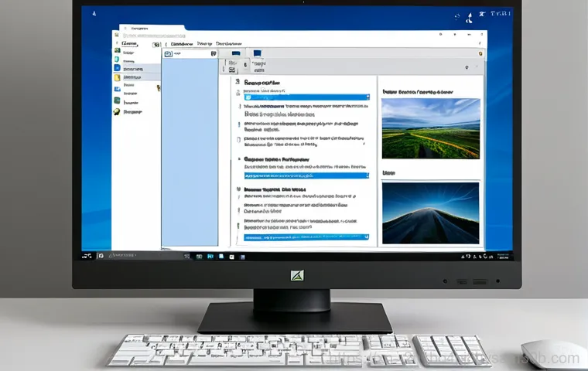Screen dimensions: 588x371
Task: Open the first menu item in menu bar
Action: coord(182,44)
